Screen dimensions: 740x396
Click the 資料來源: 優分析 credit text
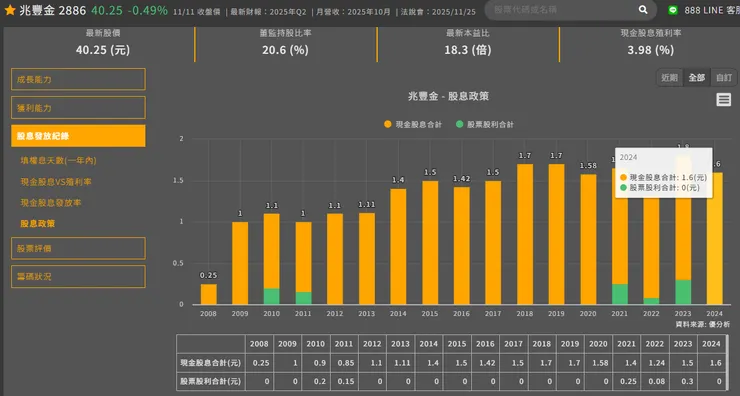click(x=702, y=324)
